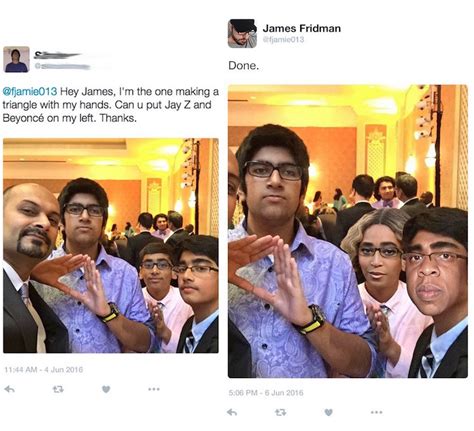Reply to the left tweet with the arrow icon

point(9,389)
